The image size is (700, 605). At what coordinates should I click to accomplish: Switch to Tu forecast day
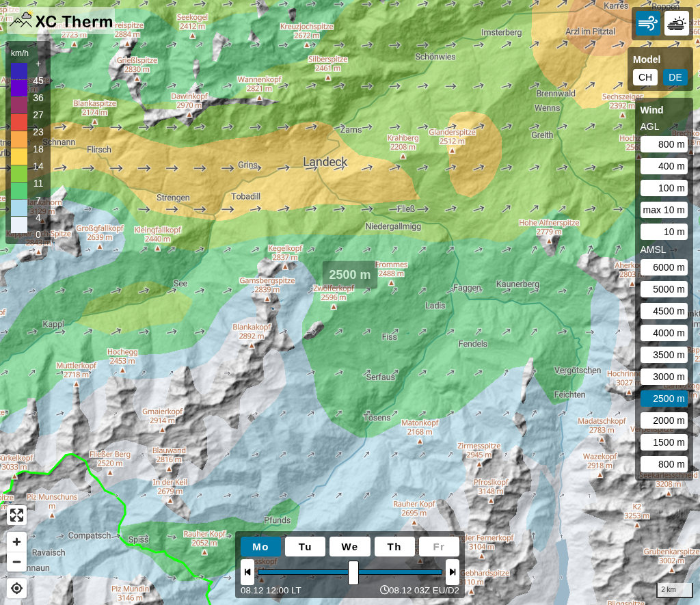(x=305, y=547)
